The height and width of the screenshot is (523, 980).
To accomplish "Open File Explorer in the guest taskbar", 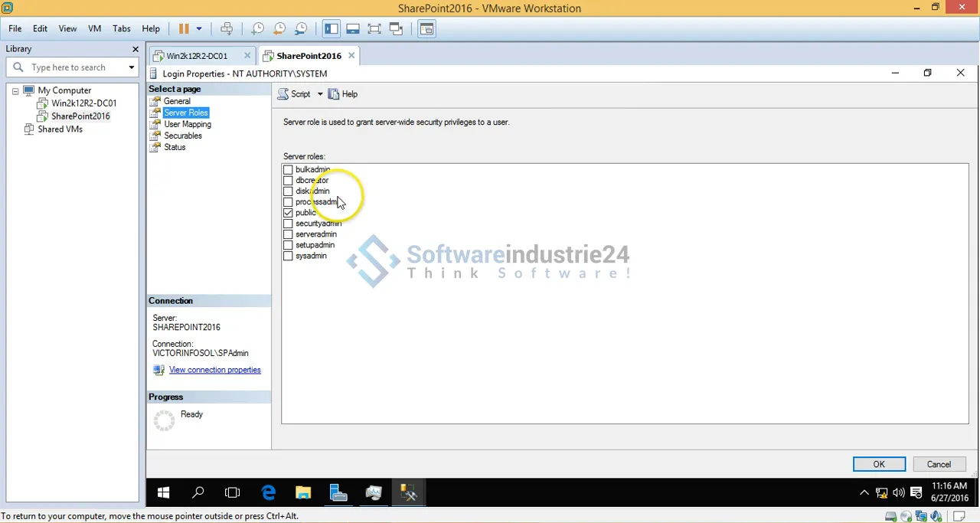I will point(303,493).
